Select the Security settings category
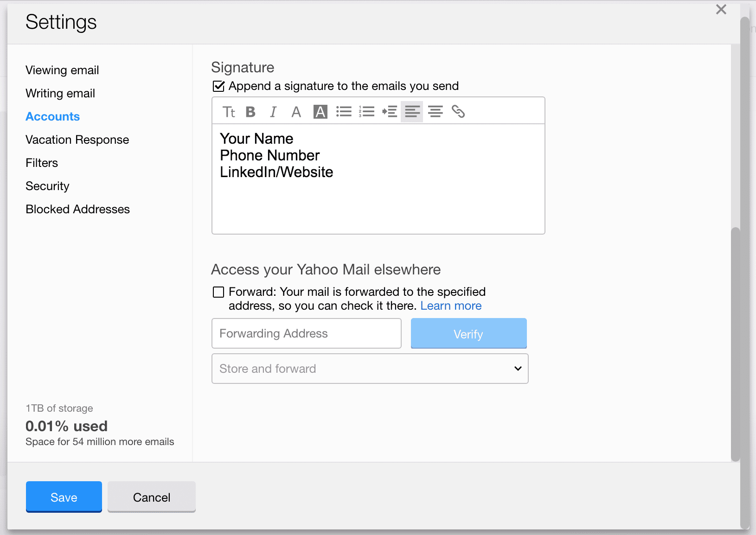Viewport: 756px width, 535px height. 47,186
